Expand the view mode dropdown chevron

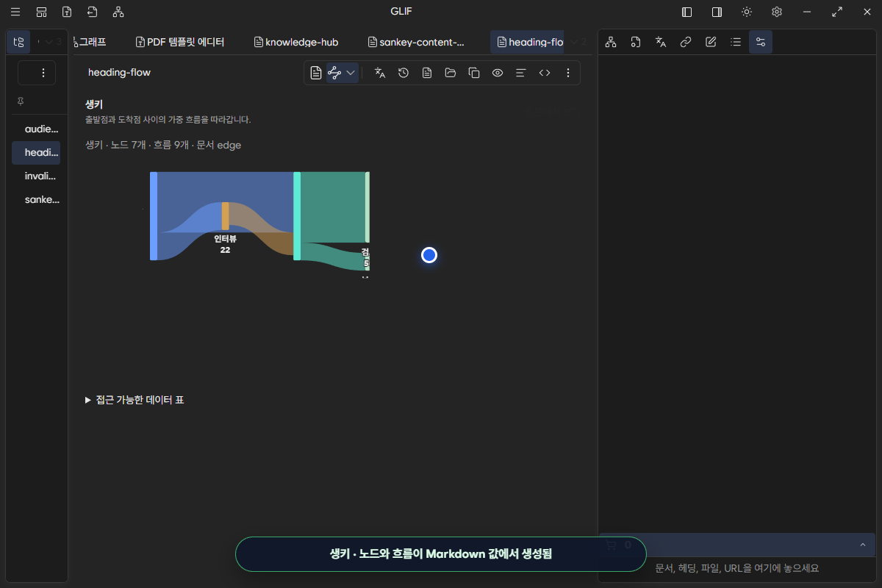coord(351,73)
